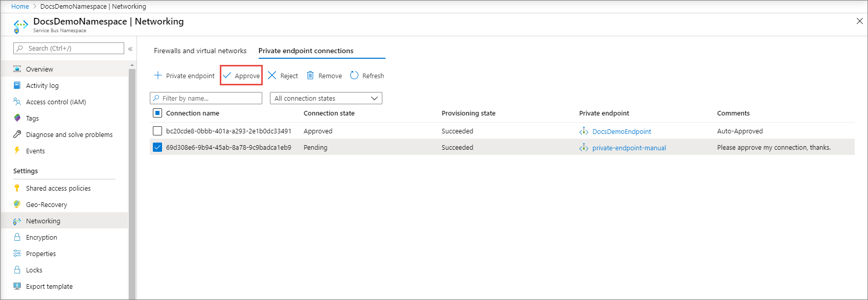Click the plus icon for Private endpoint
Viewport: 868px width, 300px height.
coord(158,76)
